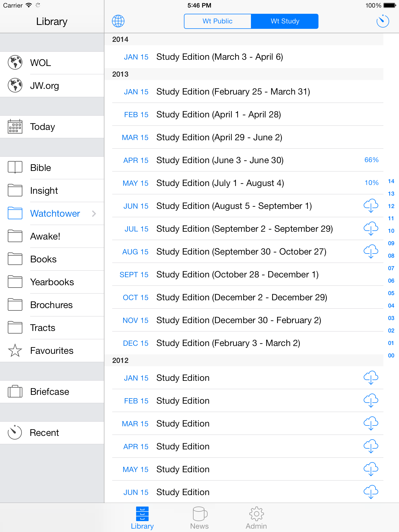The height and width of the screenshot is (532, 399).
Task: Download the JUN 15 2013 Study Edition
Action: [x=371, y=206]
